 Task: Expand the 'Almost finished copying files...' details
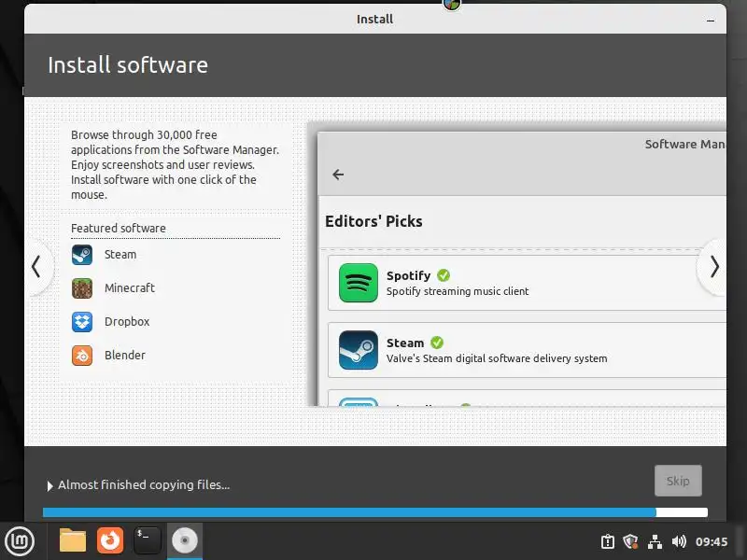pyautogui.click(x=49, y=485)
